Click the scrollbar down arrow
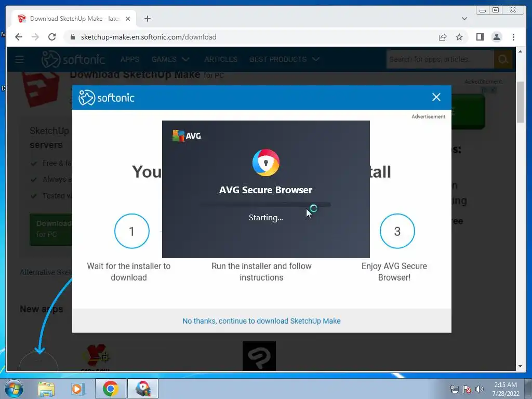The image size is (532, 399). (520, 366)
